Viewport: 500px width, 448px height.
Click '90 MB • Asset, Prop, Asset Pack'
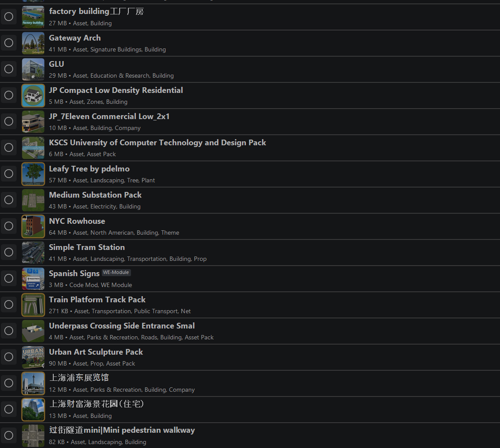[x=92, y=363]
